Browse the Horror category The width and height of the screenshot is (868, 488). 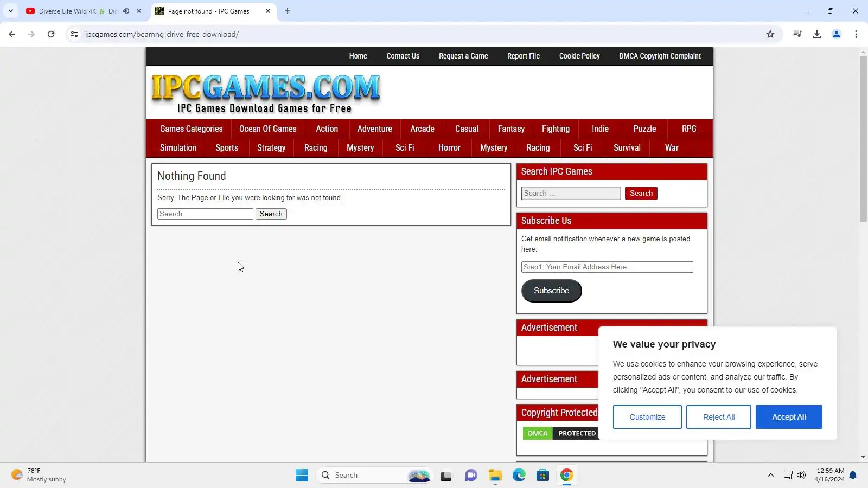449,148
